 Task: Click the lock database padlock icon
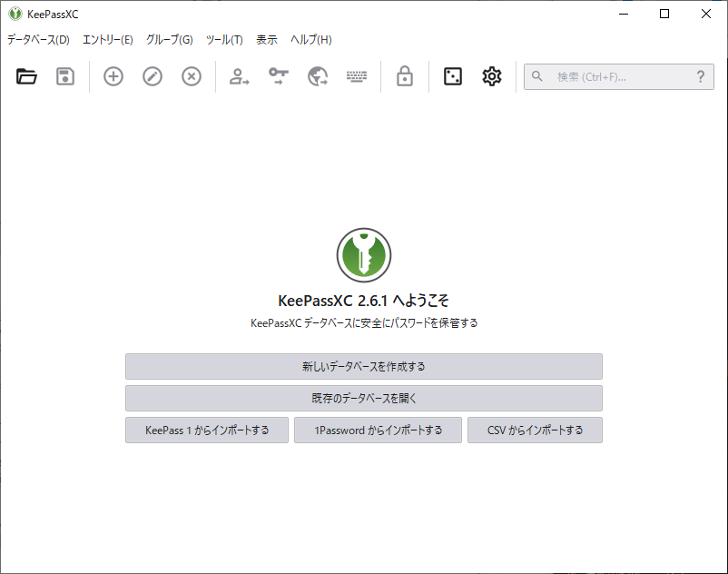405,76
